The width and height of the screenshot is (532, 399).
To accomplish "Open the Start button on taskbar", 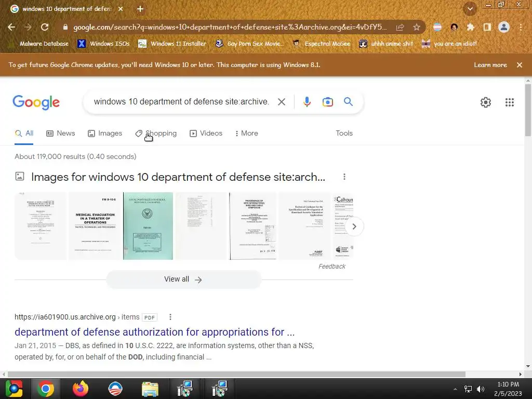I will point(14,389).
